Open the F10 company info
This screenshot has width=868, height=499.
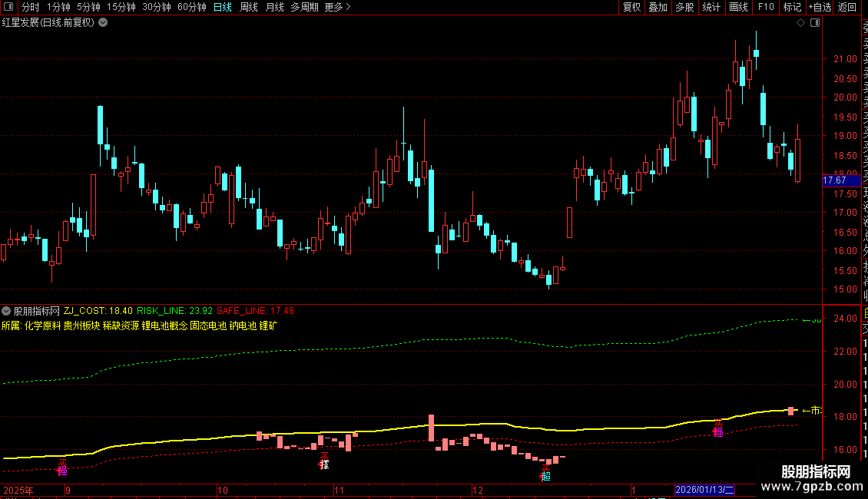(x=766, y=7)
